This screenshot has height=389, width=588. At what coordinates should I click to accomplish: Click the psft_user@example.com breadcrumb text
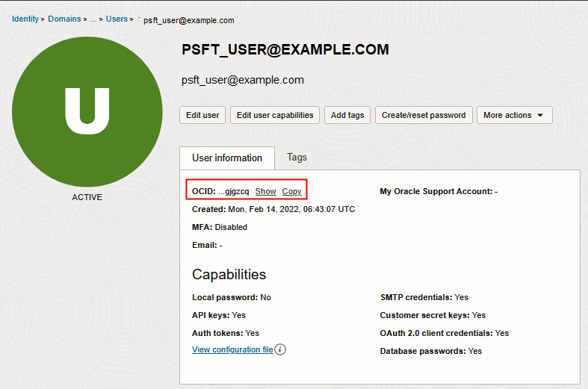(x=188, y=20)
